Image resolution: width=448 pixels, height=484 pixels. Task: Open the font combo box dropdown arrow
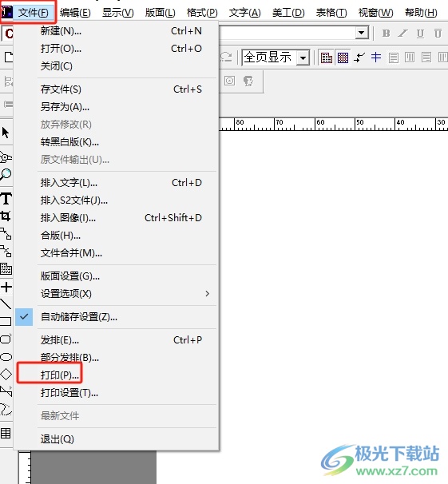tap(362, 33)
